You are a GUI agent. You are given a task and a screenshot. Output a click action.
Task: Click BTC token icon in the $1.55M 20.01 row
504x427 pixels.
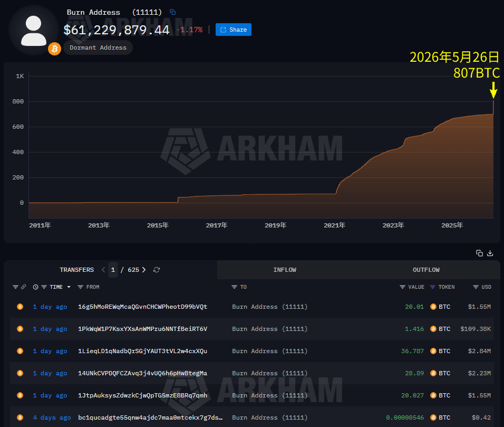point(433,307)
